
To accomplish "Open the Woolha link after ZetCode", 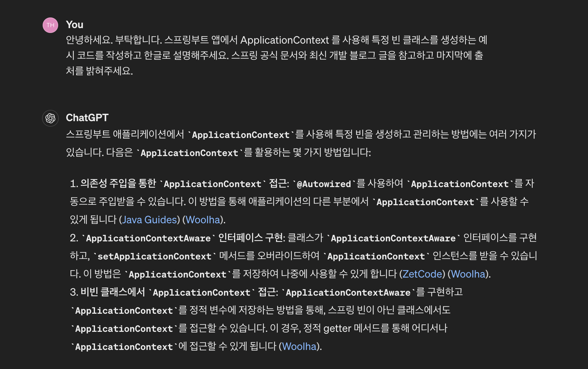I will pyautogui.click(x=468, y=274).
